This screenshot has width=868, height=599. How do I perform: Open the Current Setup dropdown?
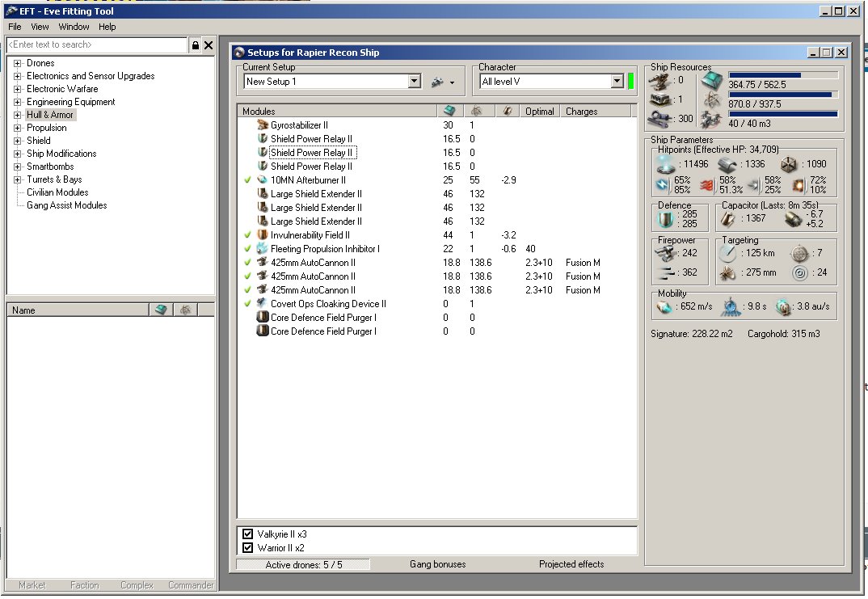point(414,82)
